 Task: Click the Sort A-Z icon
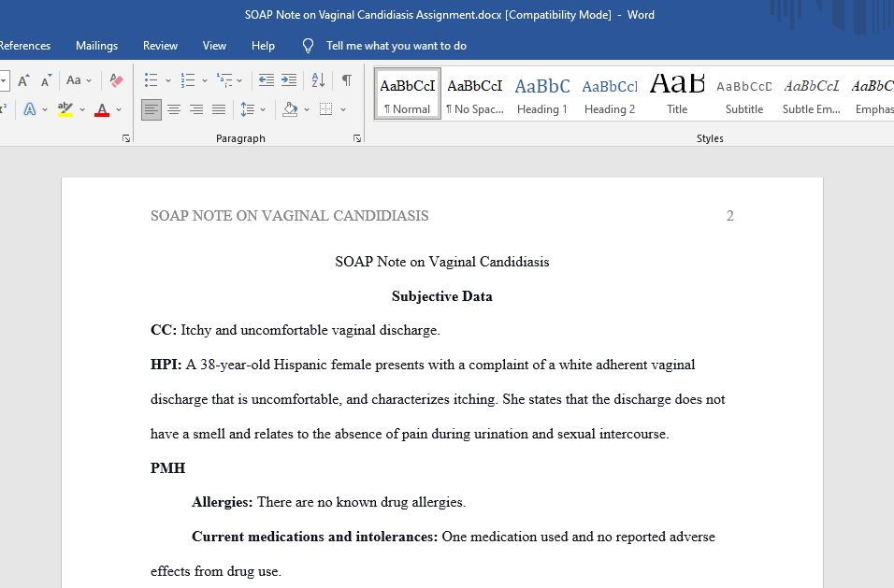[318, 80]
